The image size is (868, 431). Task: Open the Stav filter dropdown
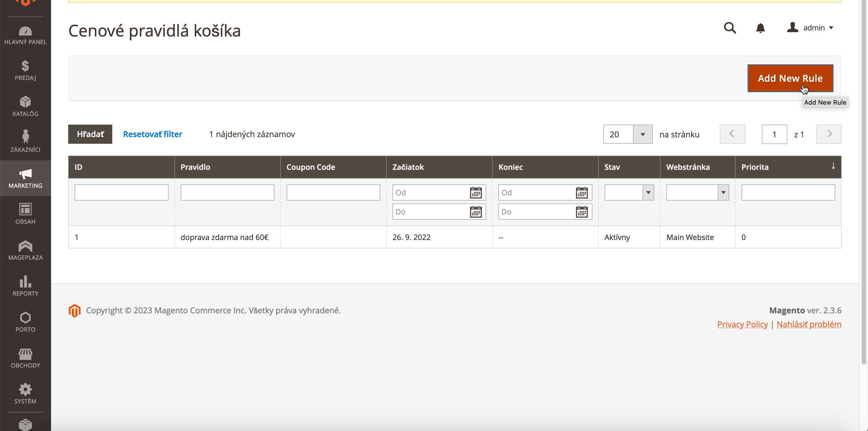[x=629, y=193]
